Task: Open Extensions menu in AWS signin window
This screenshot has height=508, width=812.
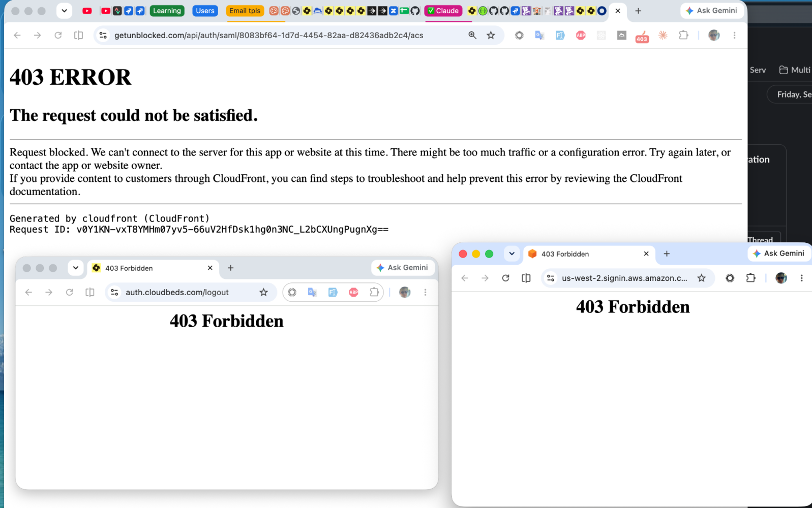Action: (750, 278)
